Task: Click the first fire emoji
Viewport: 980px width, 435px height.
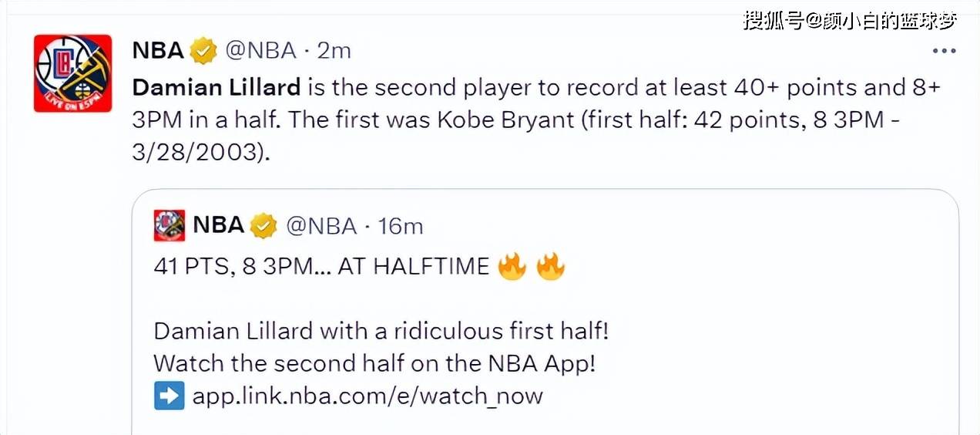Action: (x=512, y=267)
